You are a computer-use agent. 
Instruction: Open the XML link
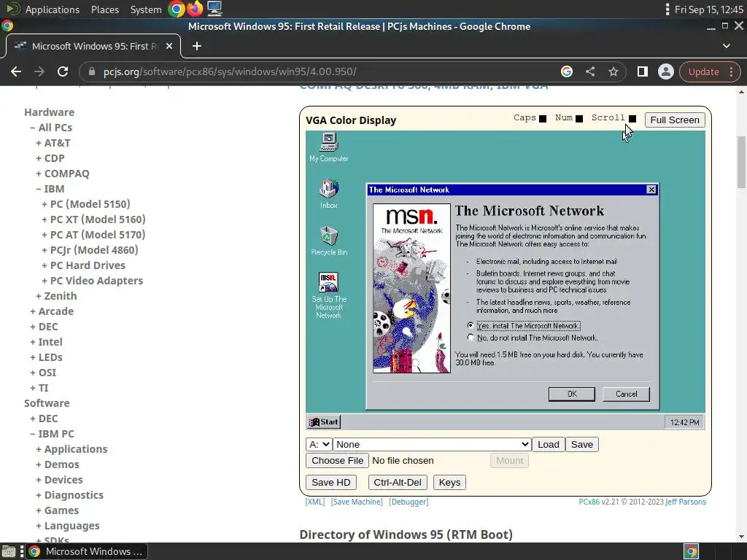tap(315, 502)
